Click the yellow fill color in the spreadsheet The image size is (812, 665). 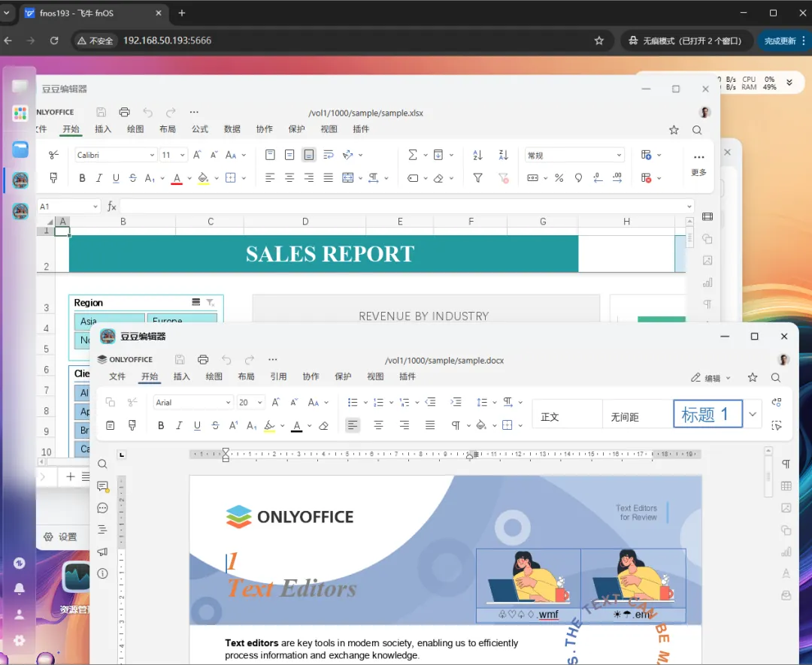click(204, 178)
